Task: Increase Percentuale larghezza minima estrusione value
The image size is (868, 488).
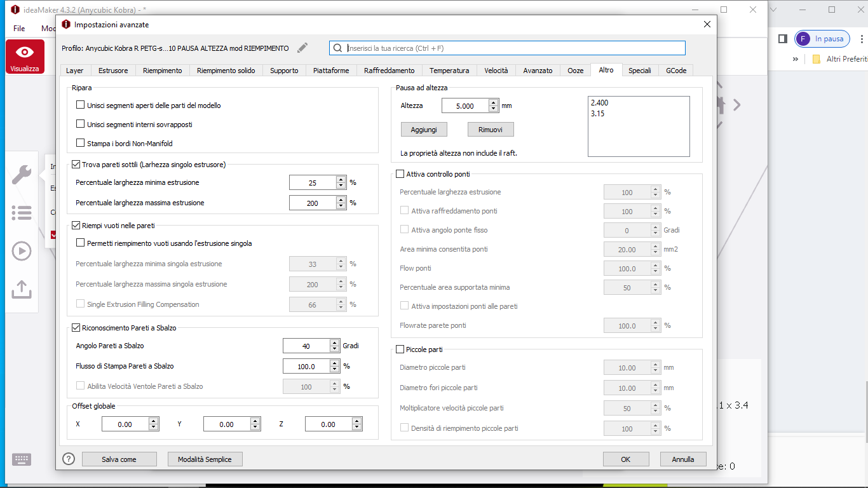Action: pos(341,180)
